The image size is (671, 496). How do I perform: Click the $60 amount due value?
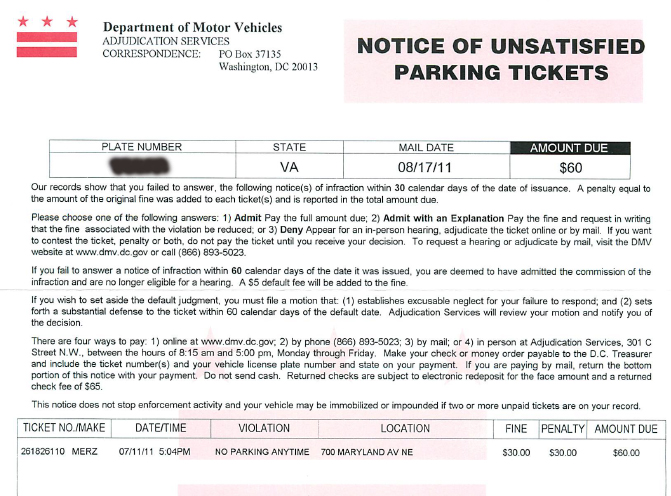[x=569, y=166]
